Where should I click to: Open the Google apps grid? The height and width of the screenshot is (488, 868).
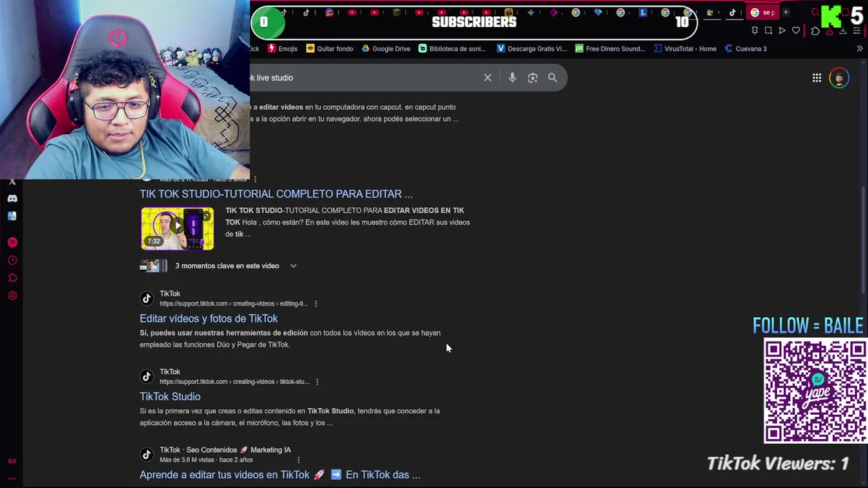tap(817, 78)
